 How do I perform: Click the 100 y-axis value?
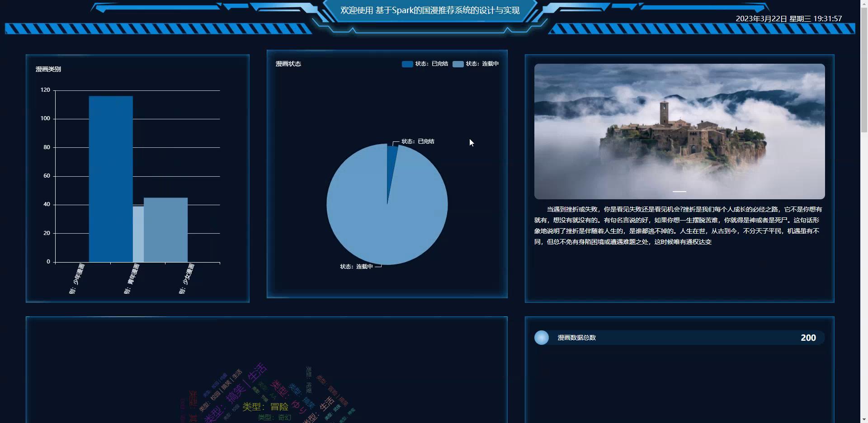tap(45, 118)
